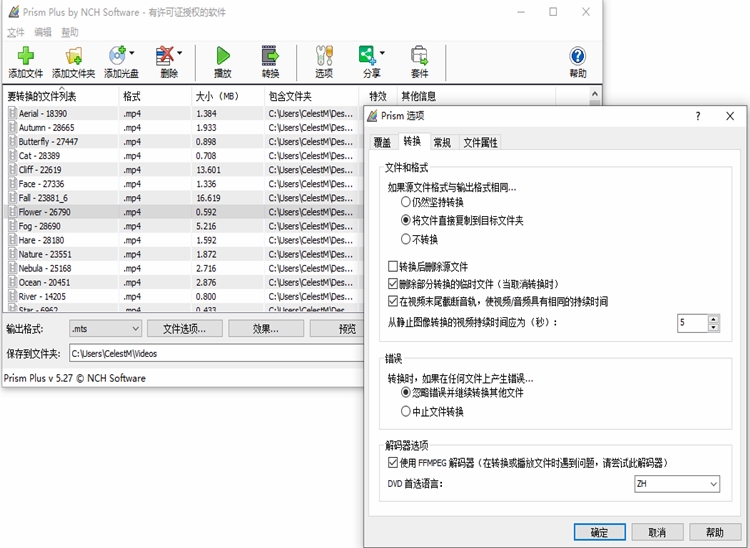Switch to 覆盖 tab
The width and height of the screenshot is (750, 548).
click(x=382, y=142)
